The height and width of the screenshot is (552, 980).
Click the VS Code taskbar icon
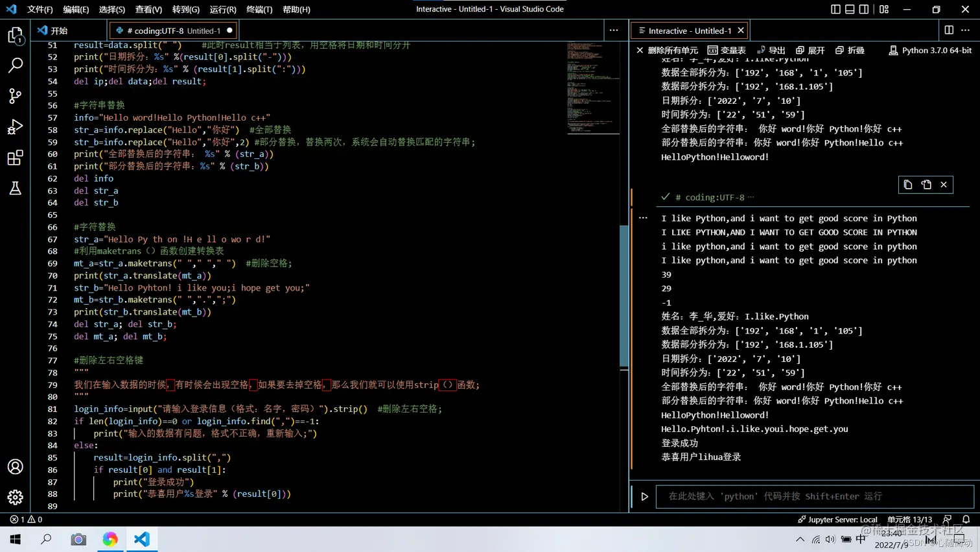click(142, 539)
